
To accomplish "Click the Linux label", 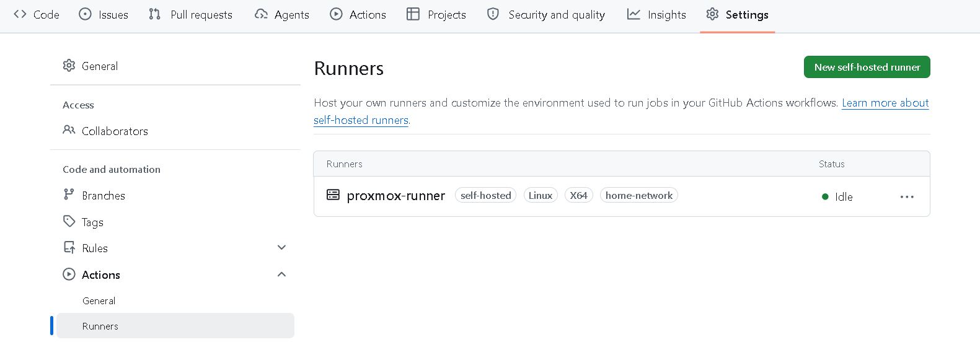I will [541, 195].
